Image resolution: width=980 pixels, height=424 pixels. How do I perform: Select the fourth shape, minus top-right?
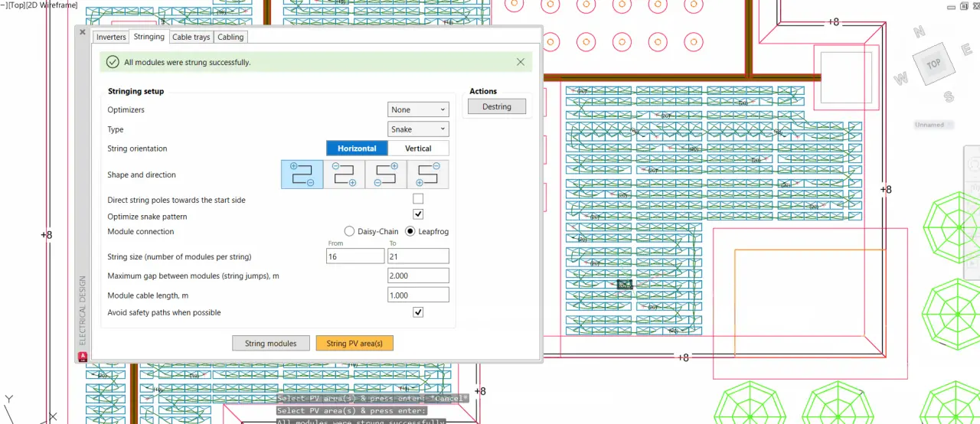(x=427, y=174)
